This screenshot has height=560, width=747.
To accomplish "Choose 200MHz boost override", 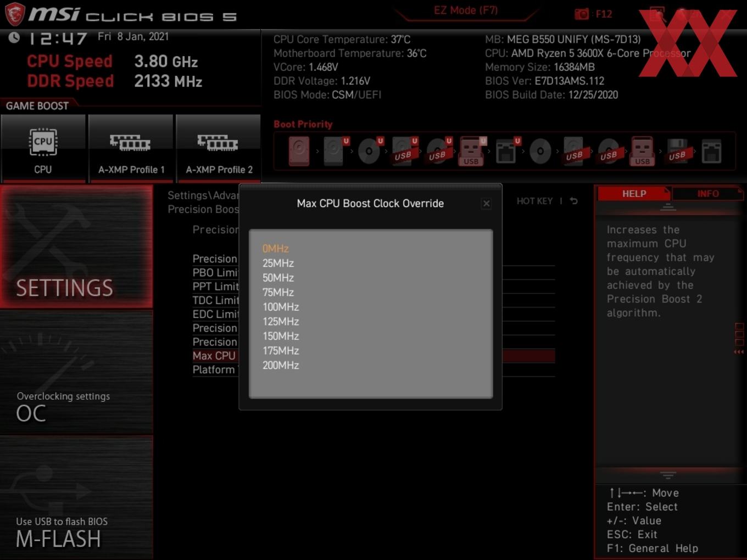I will click(281, 365).
